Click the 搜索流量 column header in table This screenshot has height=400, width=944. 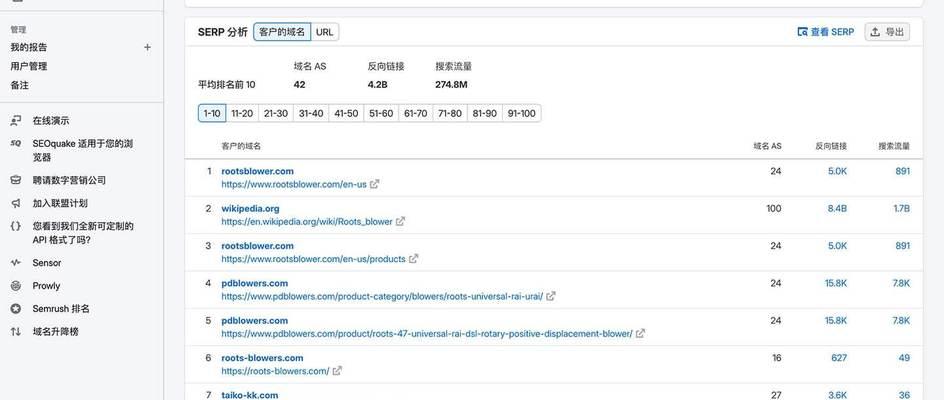click(894, 146)
